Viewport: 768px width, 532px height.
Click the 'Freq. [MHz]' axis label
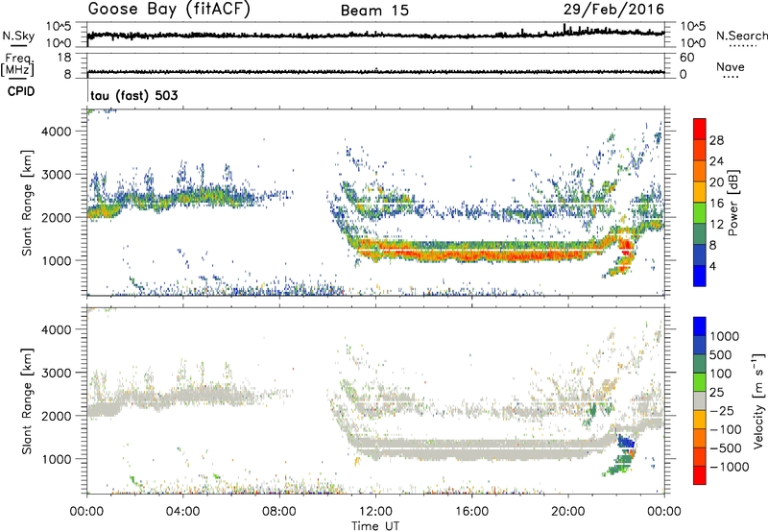[x=17, y=65]
